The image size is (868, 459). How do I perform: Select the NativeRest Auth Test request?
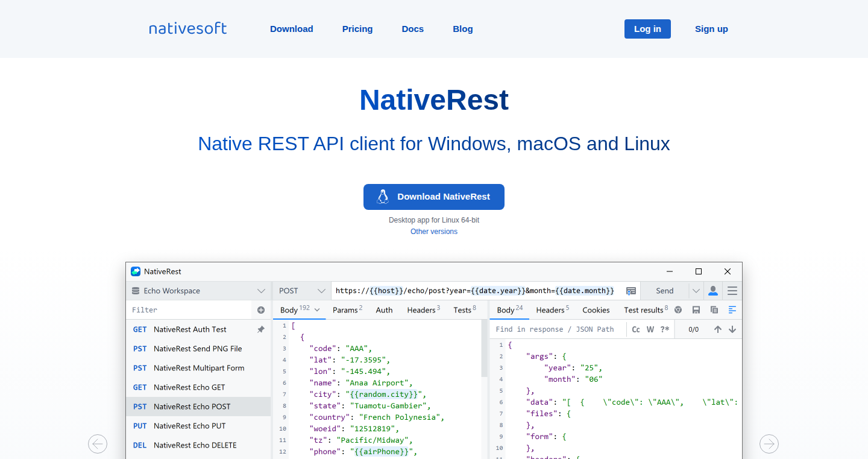click(x=199, y=329)
